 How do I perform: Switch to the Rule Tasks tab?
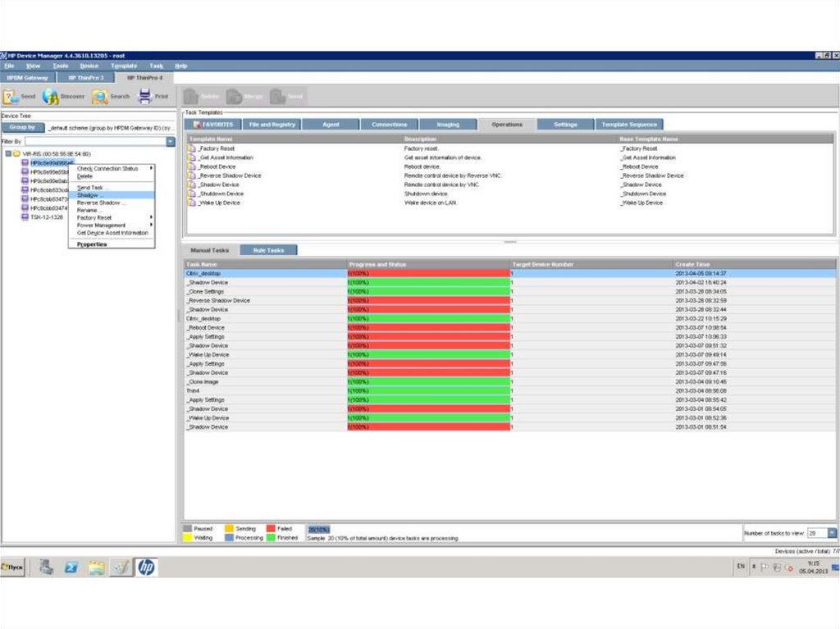[268, 250]
